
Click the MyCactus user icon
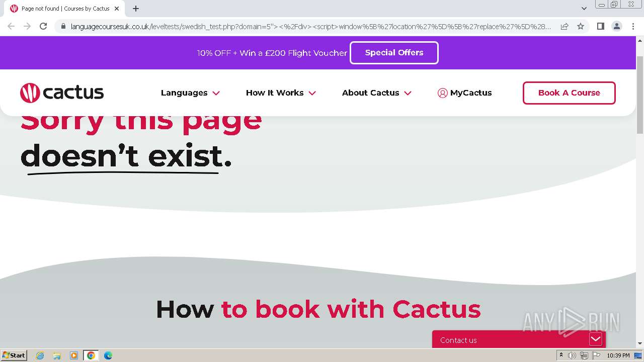tap(443, 93)
